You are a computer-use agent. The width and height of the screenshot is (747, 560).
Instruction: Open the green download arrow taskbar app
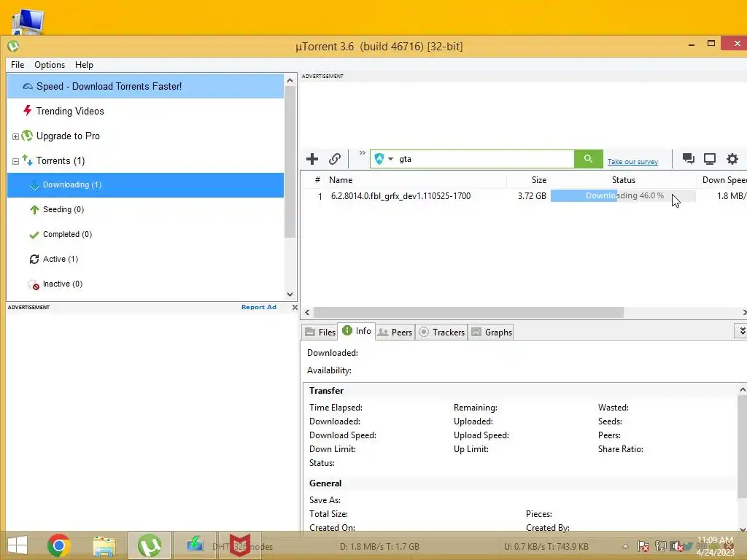tap(194, 544)
